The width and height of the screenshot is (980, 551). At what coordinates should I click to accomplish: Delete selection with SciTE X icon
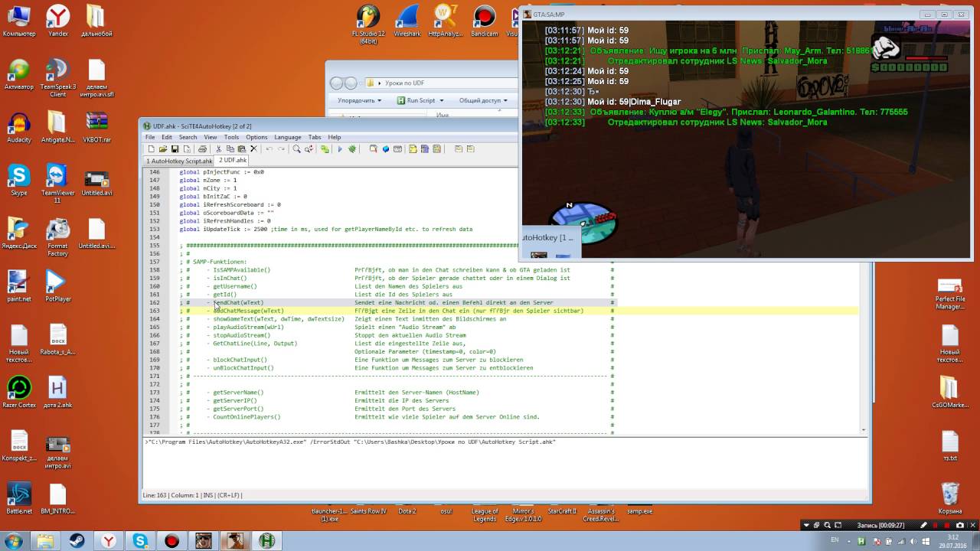(x=253, y=148)
